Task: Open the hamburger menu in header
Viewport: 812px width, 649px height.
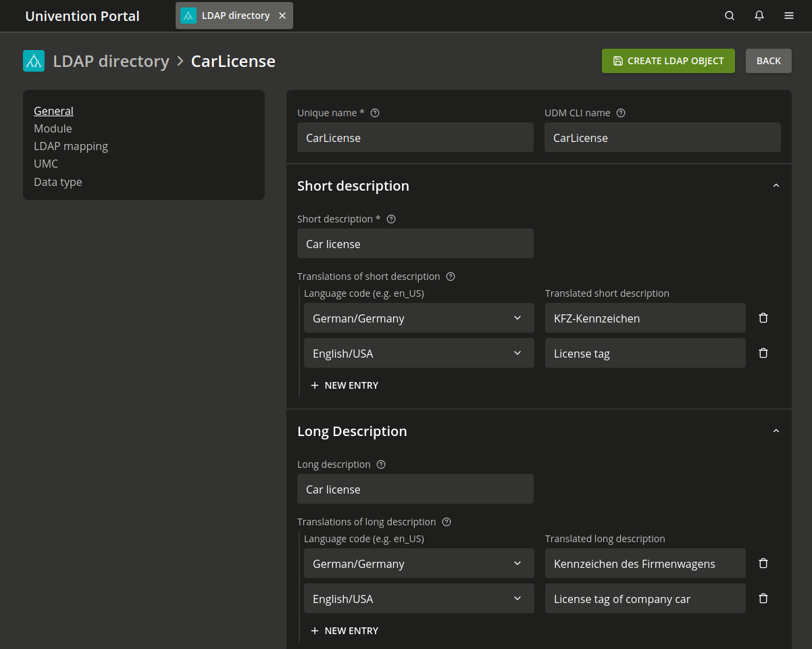Action: click(x=789, y=16)
